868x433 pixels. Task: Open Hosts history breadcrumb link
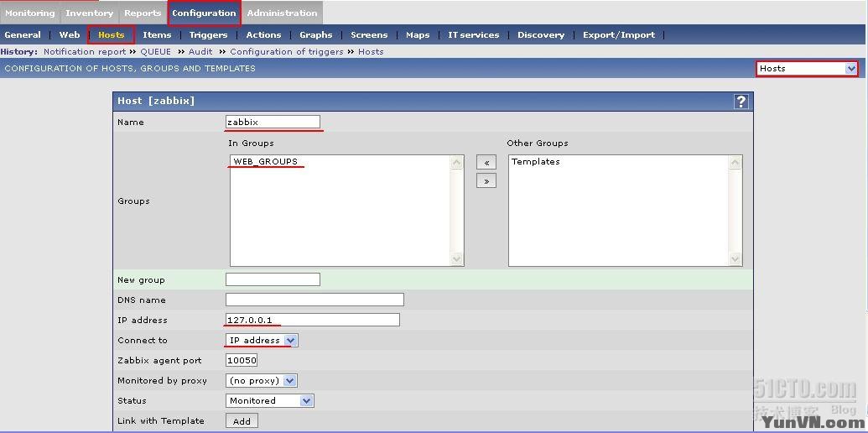371,51
